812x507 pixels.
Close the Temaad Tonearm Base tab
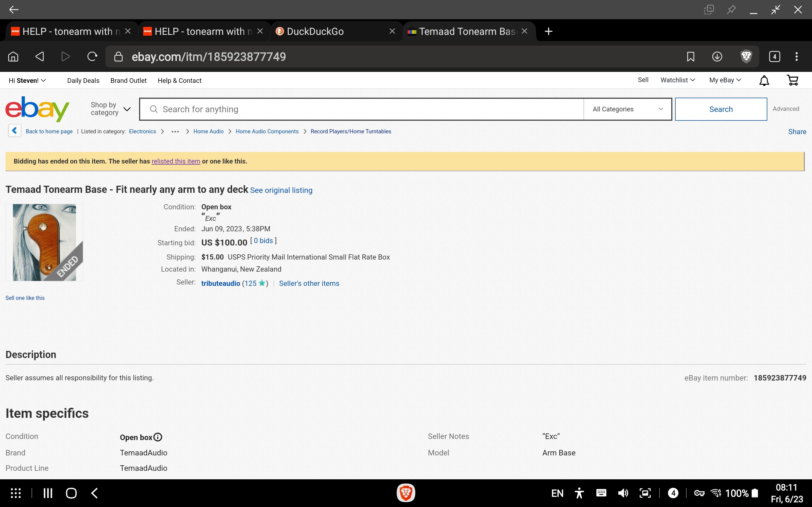525,31
